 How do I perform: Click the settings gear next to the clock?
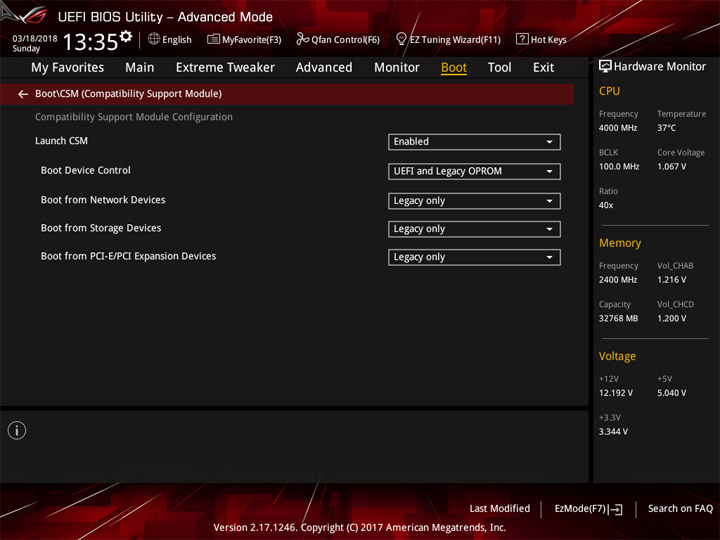point(126,36)
